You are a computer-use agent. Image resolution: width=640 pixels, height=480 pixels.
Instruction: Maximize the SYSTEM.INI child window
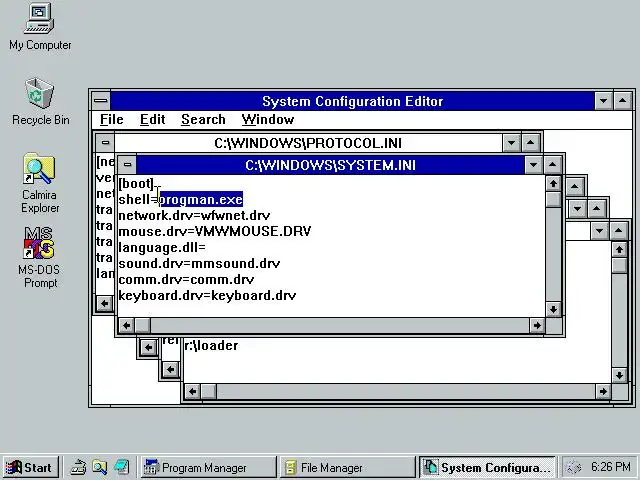(x=552, y=165)
